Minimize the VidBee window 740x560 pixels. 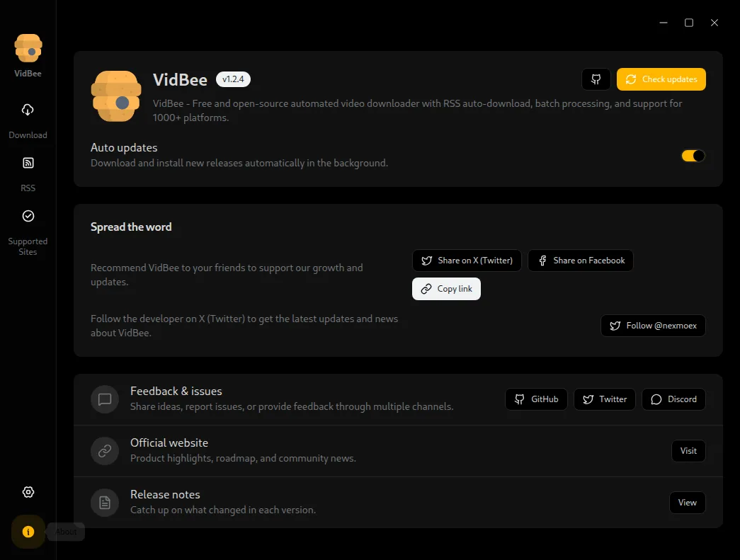tap(664, 23)
